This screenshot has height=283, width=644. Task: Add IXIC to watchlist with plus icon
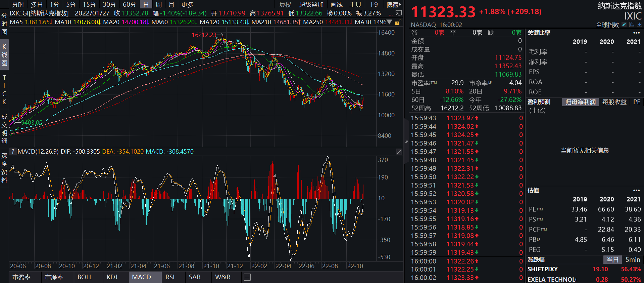(639, 25)
